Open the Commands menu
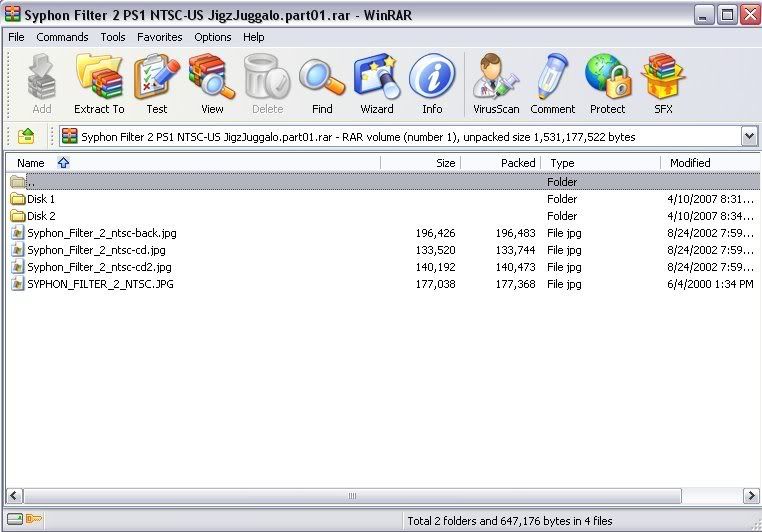Image resolution: width=762 pixels, height=532 pixels. point(62,37)
